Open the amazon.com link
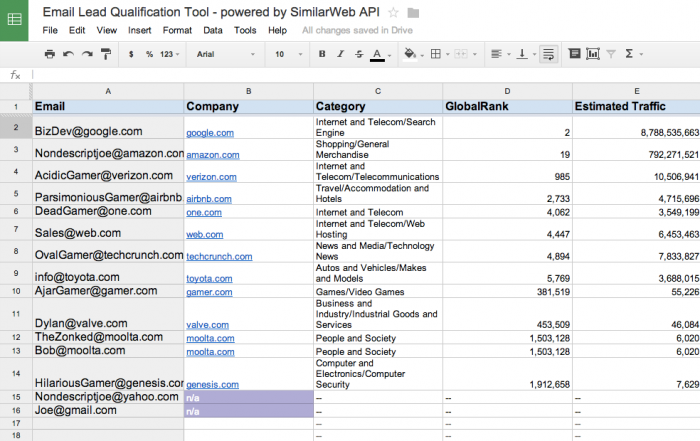The width and height of the screenshot is (700, 441). (x=212, y=154)
